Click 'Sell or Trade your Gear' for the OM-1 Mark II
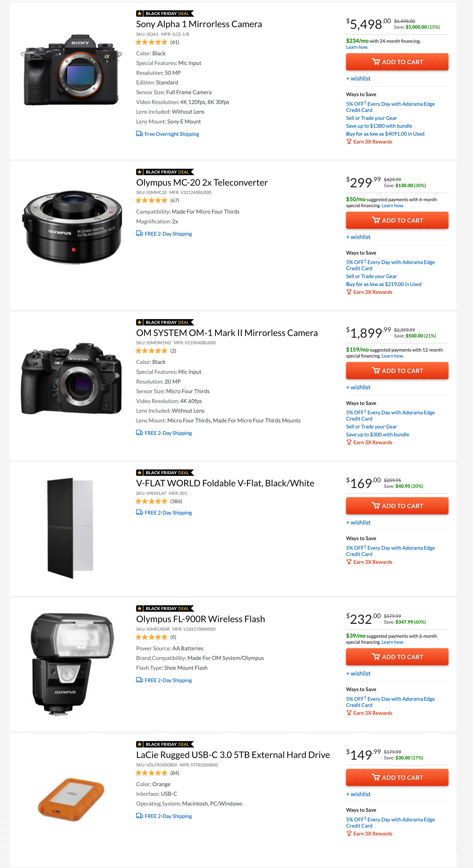Viewport: 473px width, 868px height. point(371,427)
